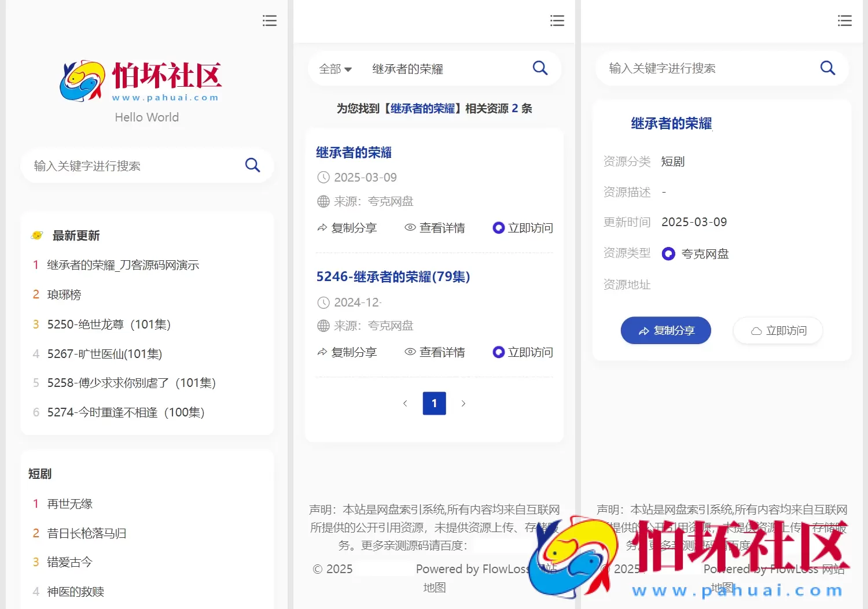Image resolution: width=868 pixels, height=609 pixels.
Task: Click the next-page chevron in pagination
Action: 463,403
